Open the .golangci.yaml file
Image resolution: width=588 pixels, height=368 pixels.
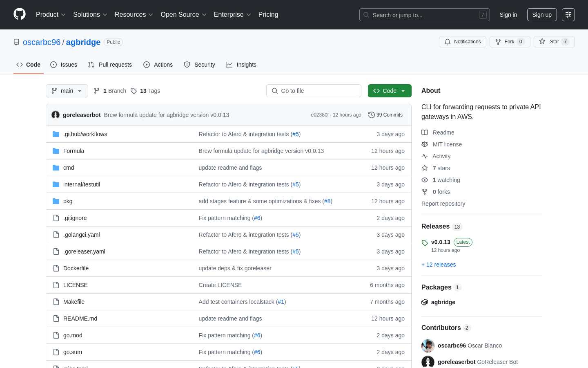coord(82,235)
